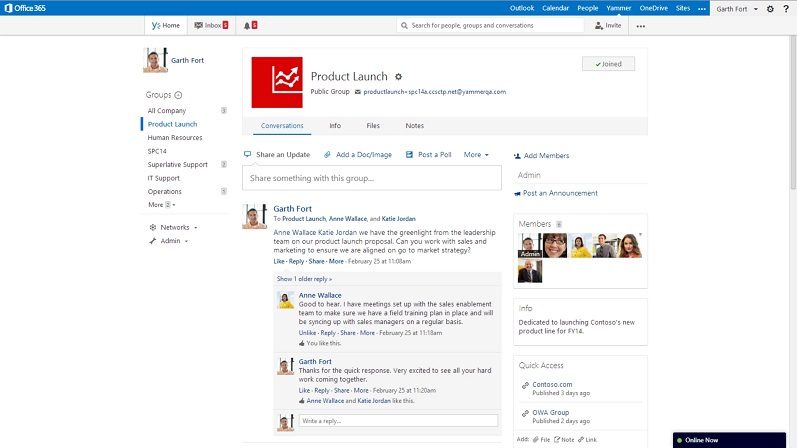Open Sites in Office 365 nav

[x=683, y=8]
